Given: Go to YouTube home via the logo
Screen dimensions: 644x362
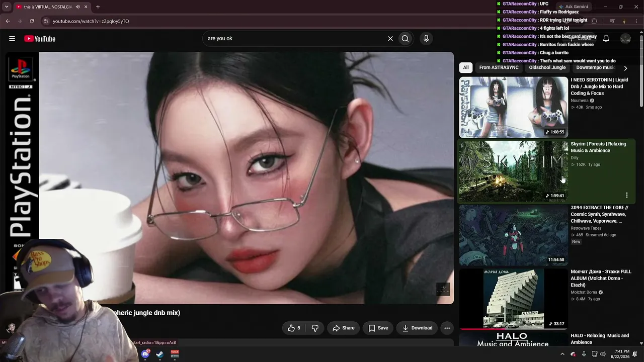Looking at the screenshot, I should click(x=40, y=39).
